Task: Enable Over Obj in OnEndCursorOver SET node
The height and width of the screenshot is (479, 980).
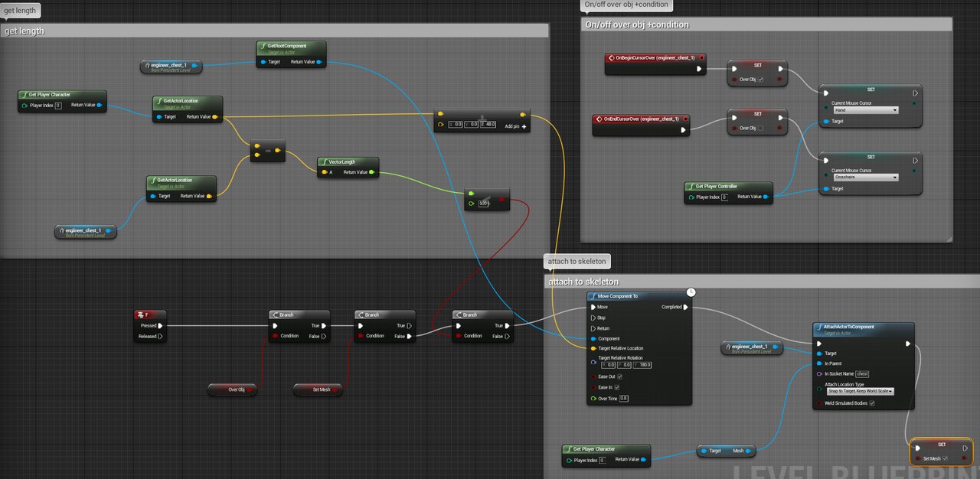Action: 760,128
